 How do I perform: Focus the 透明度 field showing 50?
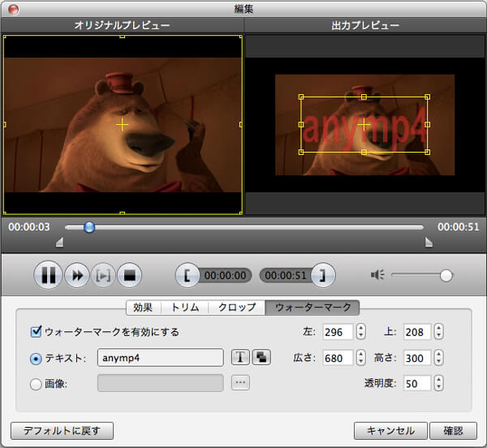pyautogui.click(x=417, y=383)
